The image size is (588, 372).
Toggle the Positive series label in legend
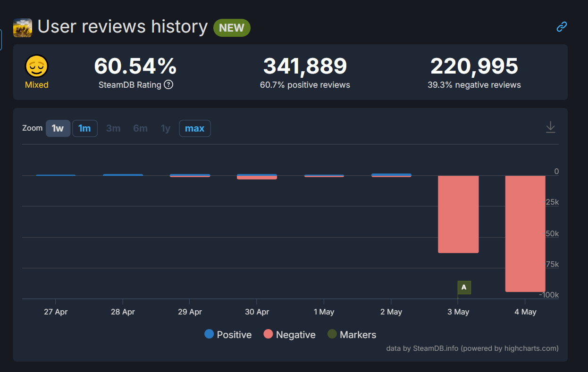tap(234, 335)
